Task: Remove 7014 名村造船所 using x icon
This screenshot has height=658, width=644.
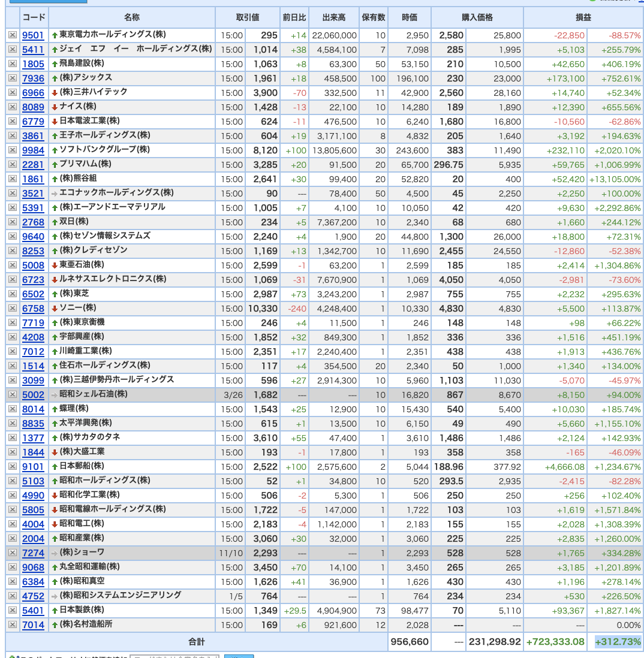Action: 13,625
